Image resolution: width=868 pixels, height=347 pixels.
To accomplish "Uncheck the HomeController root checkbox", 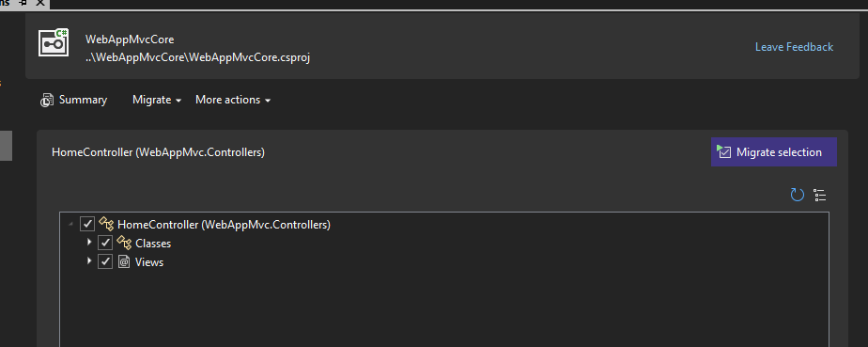I will pos(87,225).
